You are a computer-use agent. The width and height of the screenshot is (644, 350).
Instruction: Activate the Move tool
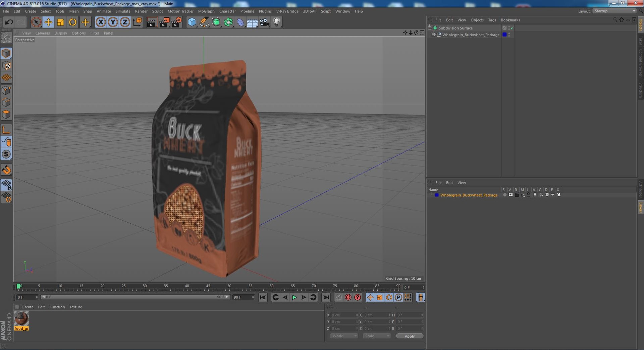coord(48,22)
